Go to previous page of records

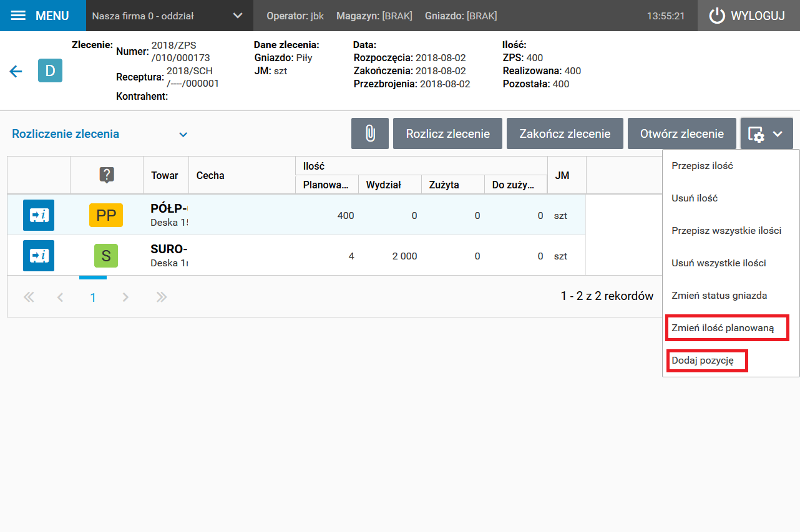tap(61, 297)
